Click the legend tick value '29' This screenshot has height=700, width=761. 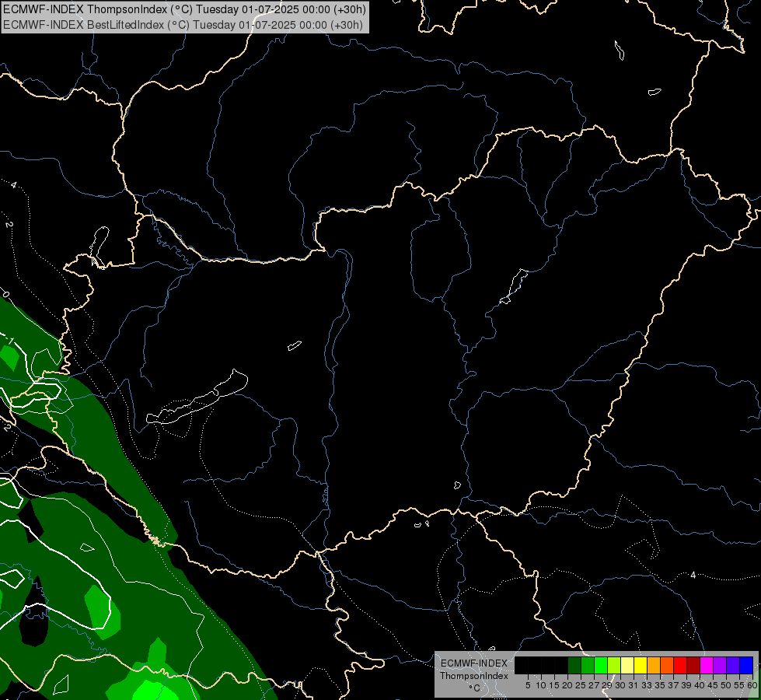pos(607,685)
